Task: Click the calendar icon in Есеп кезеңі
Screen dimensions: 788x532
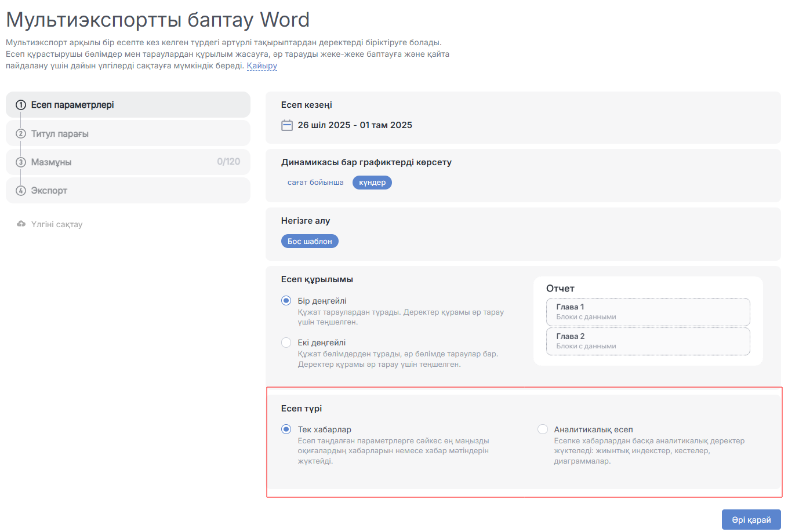Action: coord(287,125)
